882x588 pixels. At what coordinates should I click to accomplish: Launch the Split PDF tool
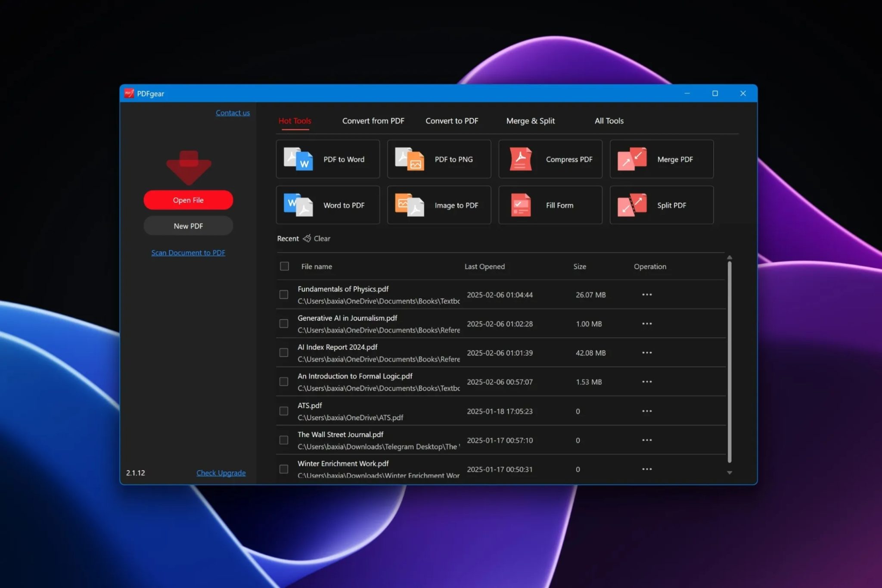click(661, 205)
